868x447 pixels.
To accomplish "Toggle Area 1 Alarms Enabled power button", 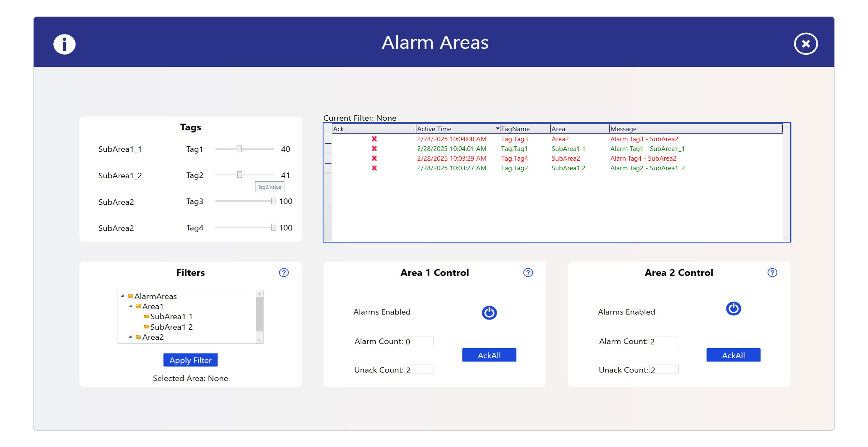I will point(489,312).
